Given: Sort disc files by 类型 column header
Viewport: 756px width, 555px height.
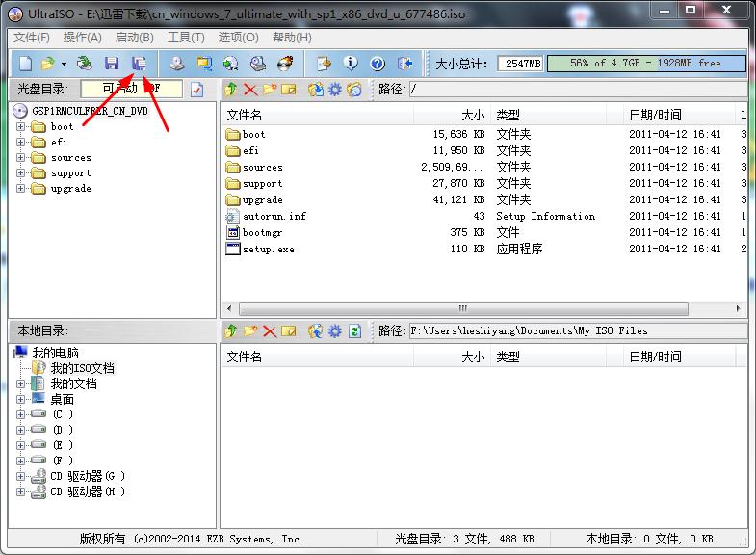Looking at the screenshot, I should [x=549, y=115].
